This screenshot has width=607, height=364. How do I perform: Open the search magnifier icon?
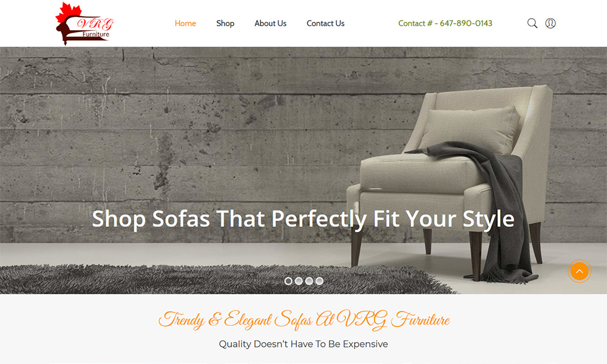(x=532, y=23)
